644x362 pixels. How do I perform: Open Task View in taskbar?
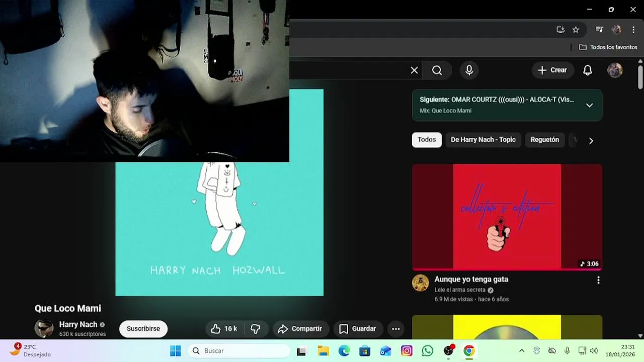[301, 351]
